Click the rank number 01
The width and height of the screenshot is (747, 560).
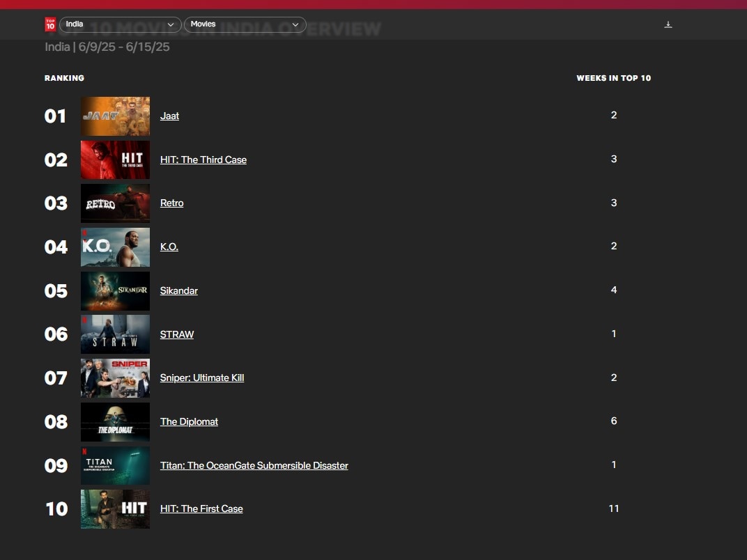tap(55, 116)
